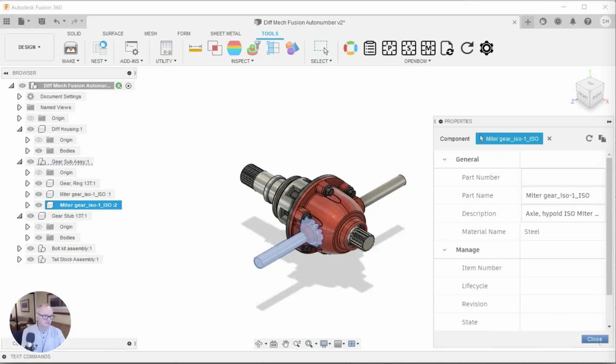Hide the Bolt kit assembly:1
The width and height of the screenshot is (616, 364).
pos(30,248)
